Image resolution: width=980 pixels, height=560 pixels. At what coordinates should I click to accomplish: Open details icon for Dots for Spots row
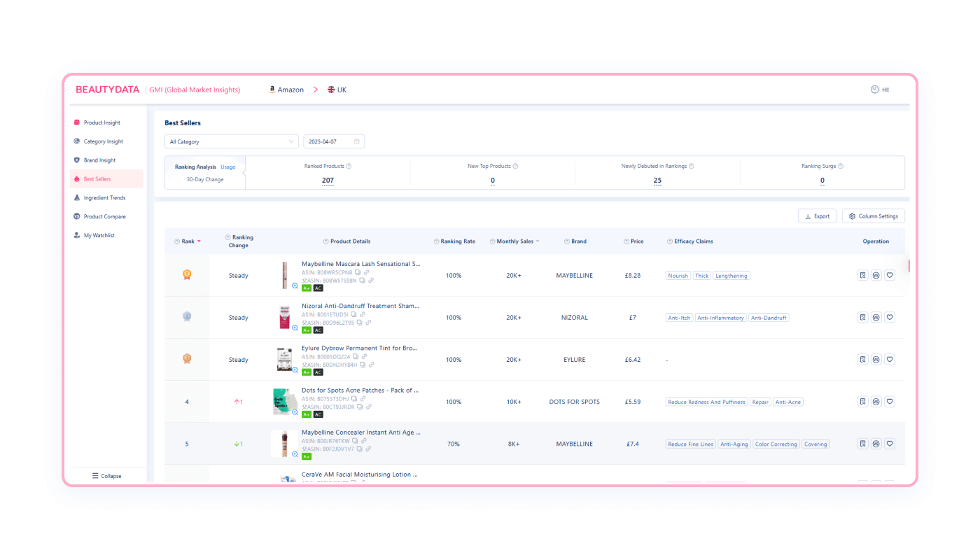[x=862, y=402]
